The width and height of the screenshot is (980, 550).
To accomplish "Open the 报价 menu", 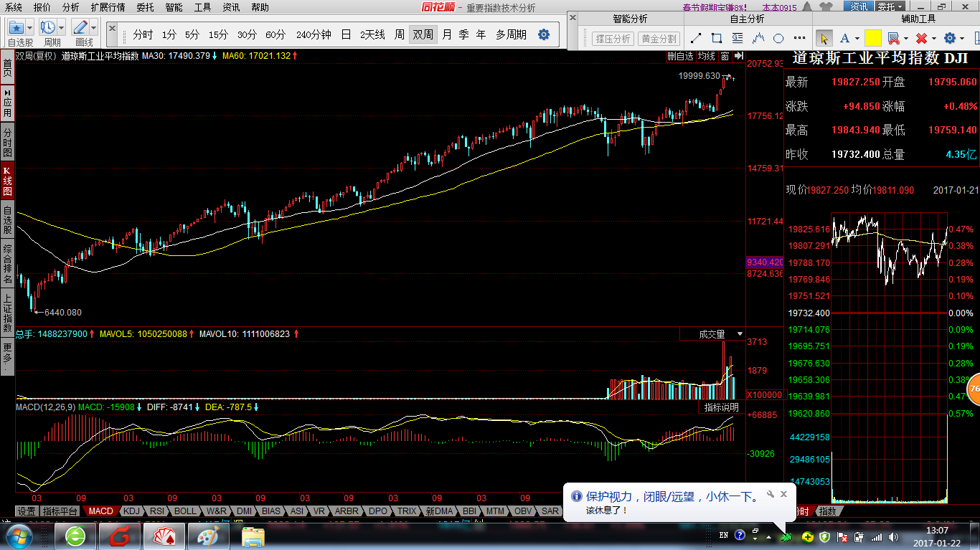I will 42,7.
